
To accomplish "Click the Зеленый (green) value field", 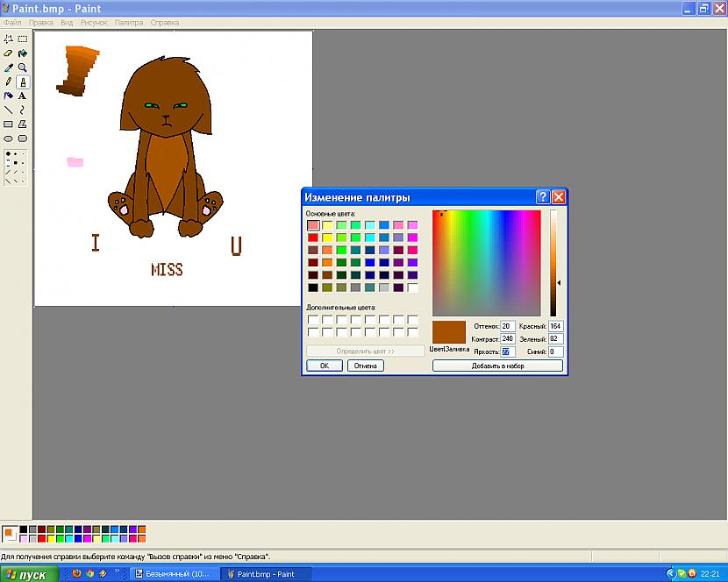I will pyautogui.click(x=556, y=339).
